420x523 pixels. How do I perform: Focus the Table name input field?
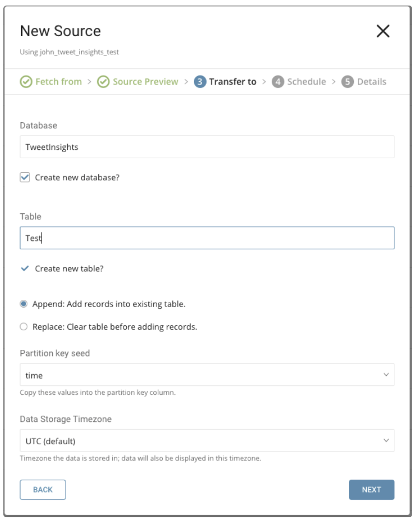tap(207, 238)
